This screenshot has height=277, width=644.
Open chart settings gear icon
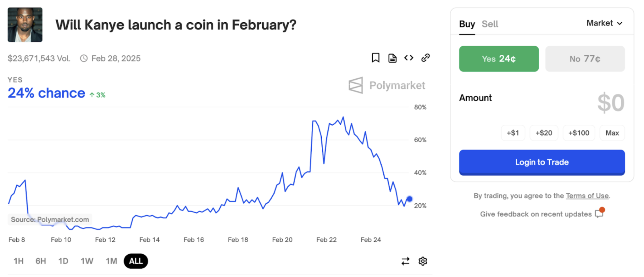(x=423, y=261)
